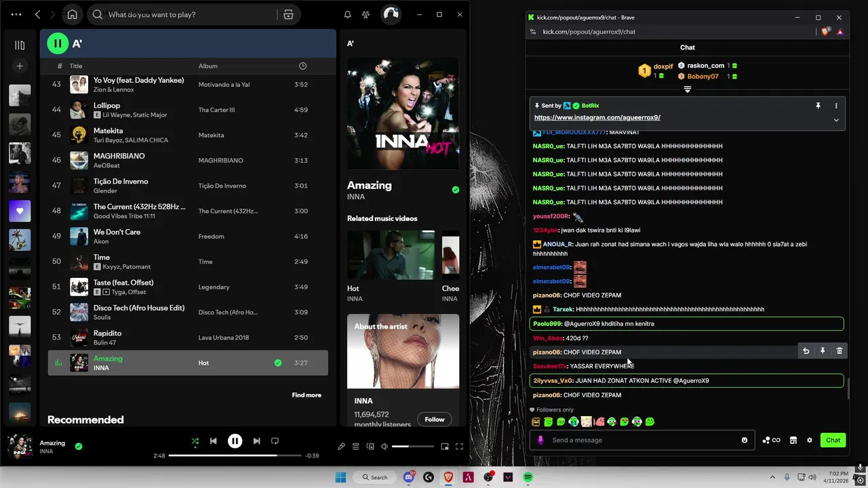This screenshot has width=868, height=488.
Task: Open Spotify taskbar icon
Action: click(x=528, y=477)
